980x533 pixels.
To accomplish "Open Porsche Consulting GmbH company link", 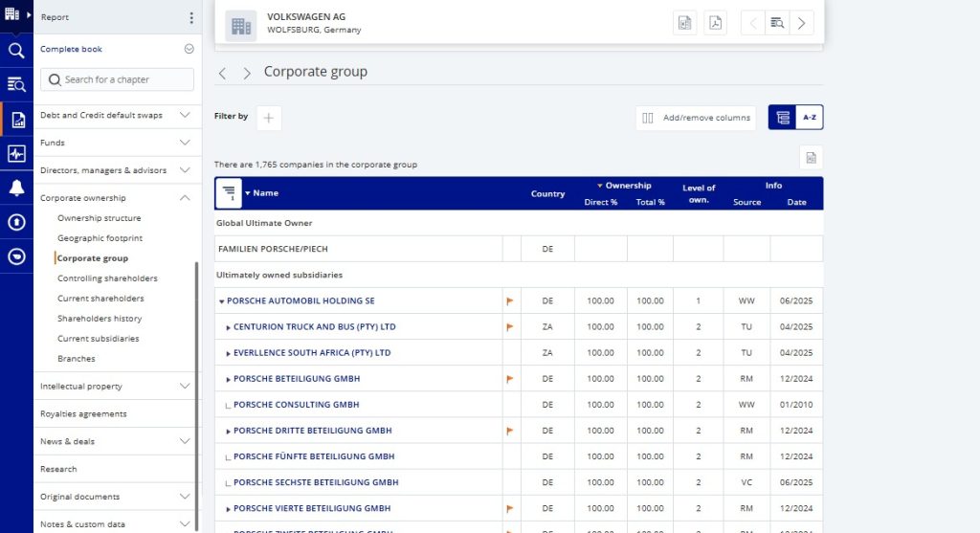I will pos(297,404).
